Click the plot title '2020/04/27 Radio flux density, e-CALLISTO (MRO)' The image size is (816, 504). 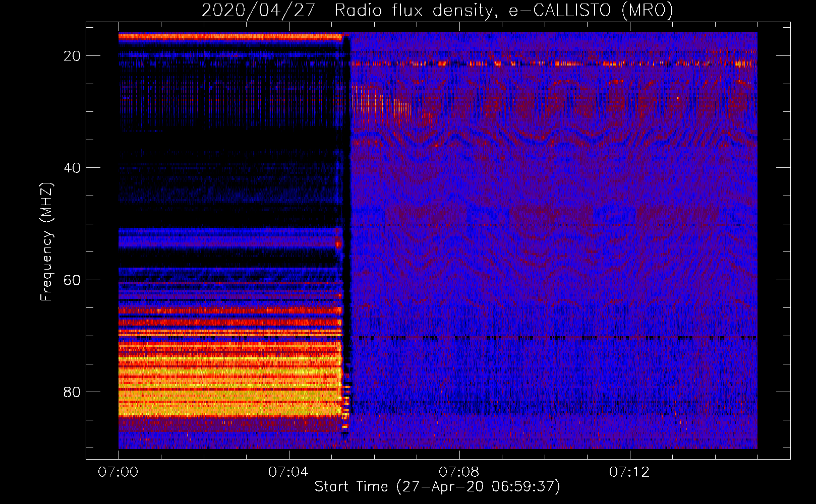click(437, 11)
